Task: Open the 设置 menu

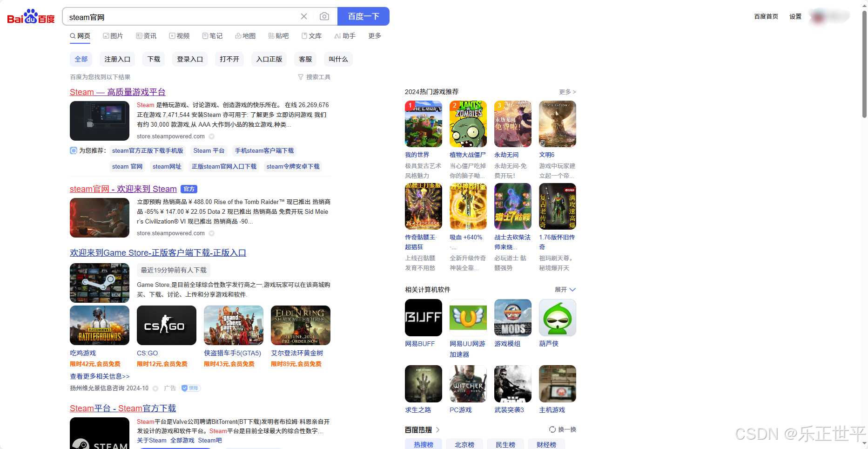Action: click(x=795, y=16)
